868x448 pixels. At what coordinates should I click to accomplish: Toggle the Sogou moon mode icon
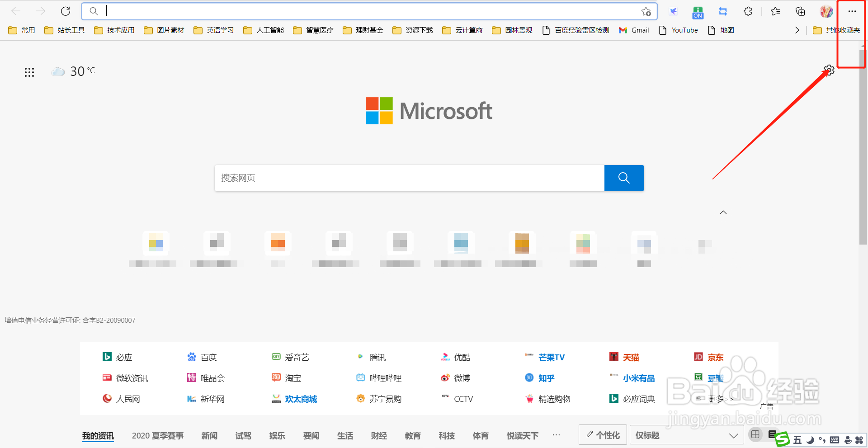[x=810, y=440]
